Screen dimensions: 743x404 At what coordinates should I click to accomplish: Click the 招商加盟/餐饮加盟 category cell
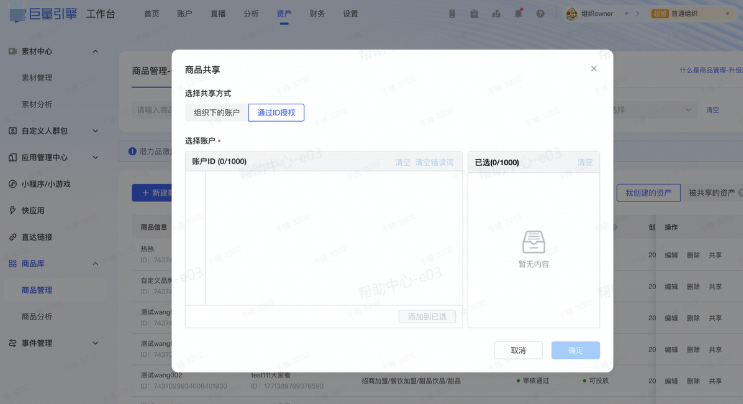click(411, 381)
